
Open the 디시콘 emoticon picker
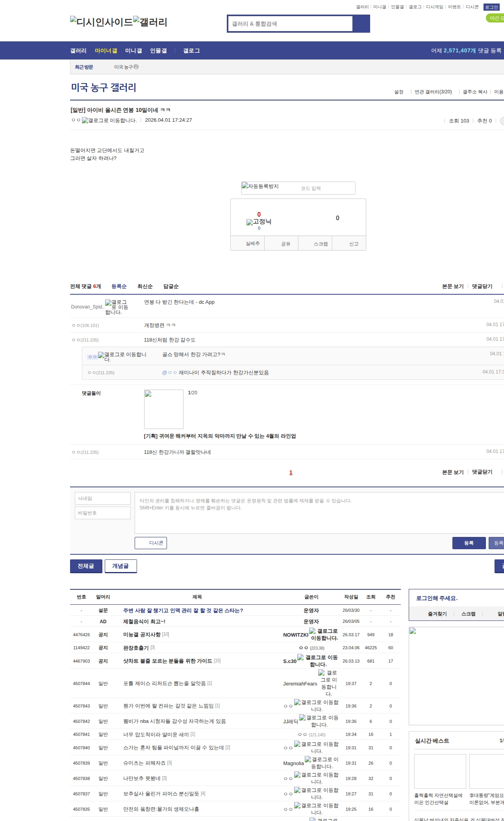(x=151, y=543)
